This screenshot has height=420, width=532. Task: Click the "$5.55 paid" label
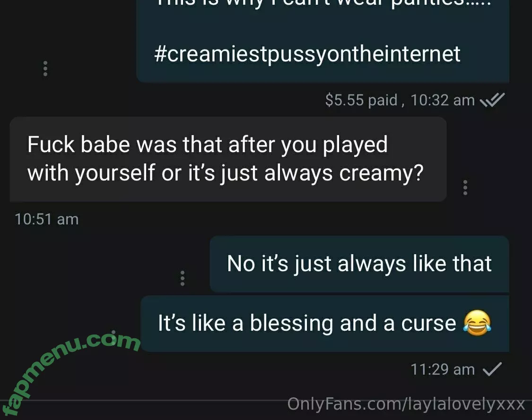(361, 100)
